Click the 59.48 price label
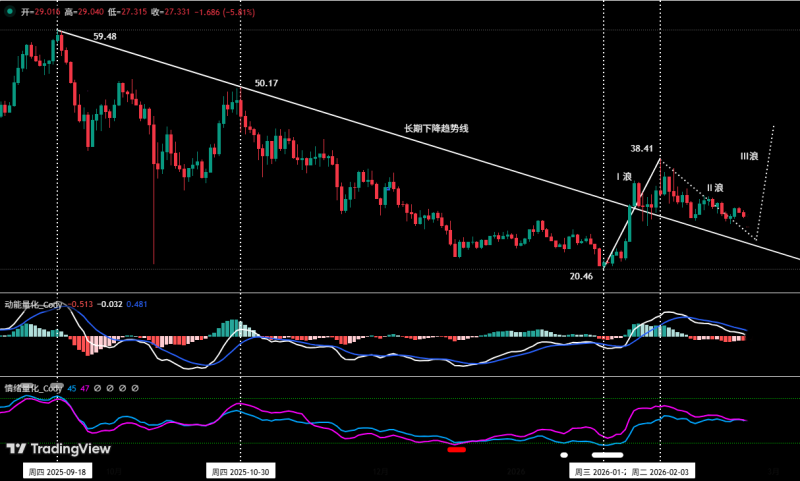 [x=104, y=36]
